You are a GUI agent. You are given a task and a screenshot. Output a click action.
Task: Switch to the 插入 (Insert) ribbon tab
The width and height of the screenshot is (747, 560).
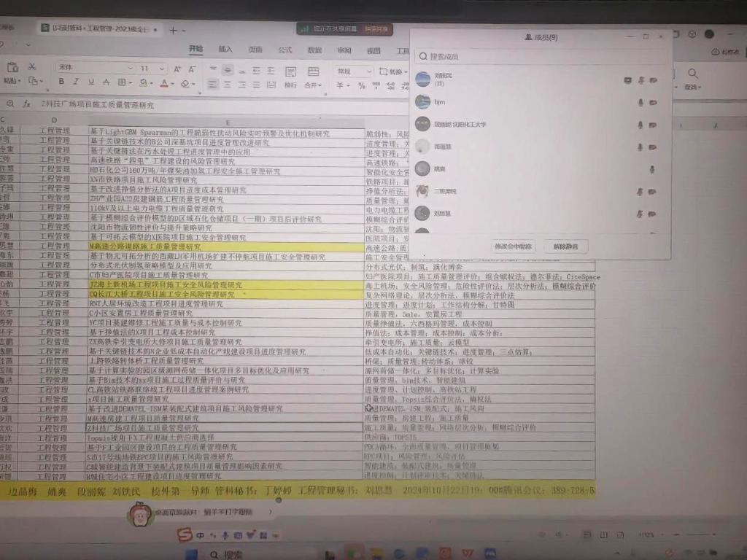click(225, 49)
